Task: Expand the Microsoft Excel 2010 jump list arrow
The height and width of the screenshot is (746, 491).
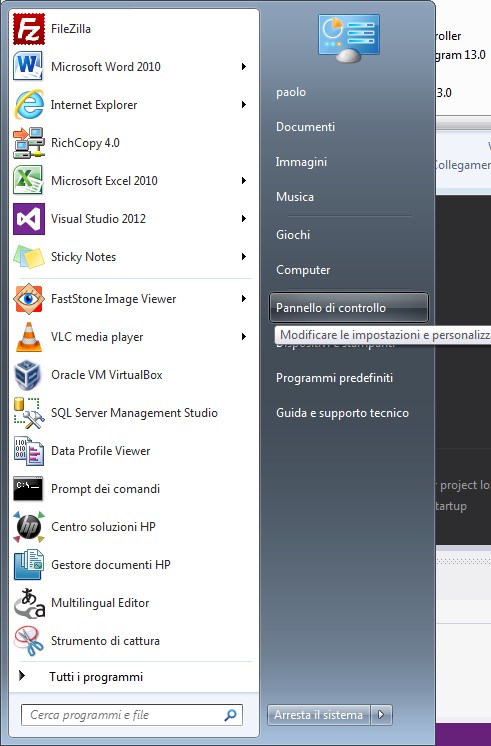Action: [244, 181]
